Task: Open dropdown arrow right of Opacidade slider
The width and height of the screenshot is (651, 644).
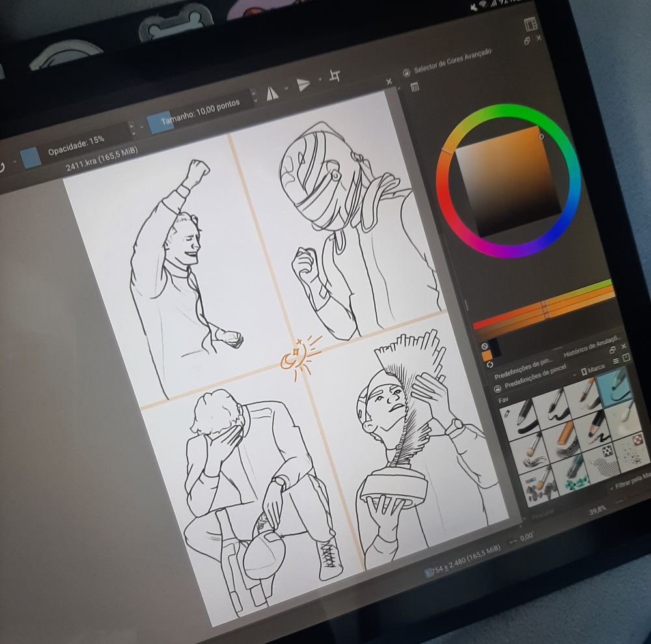Action: (x=142, y=126)
